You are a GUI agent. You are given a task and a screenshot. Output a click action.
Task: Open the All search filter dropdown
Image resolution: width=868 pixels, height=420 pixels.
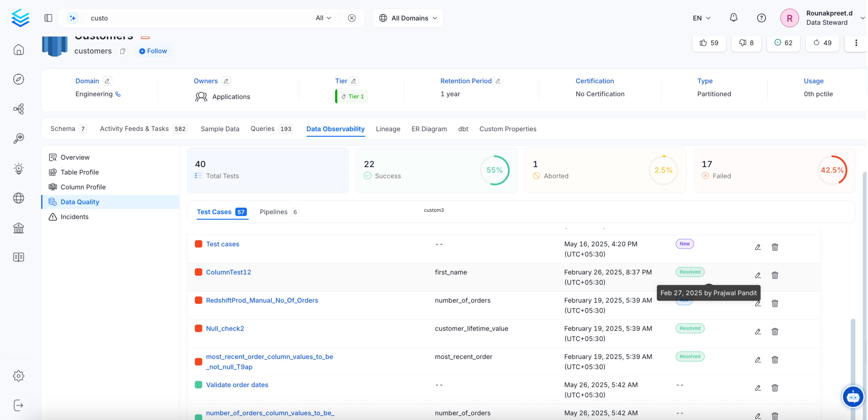323,18
